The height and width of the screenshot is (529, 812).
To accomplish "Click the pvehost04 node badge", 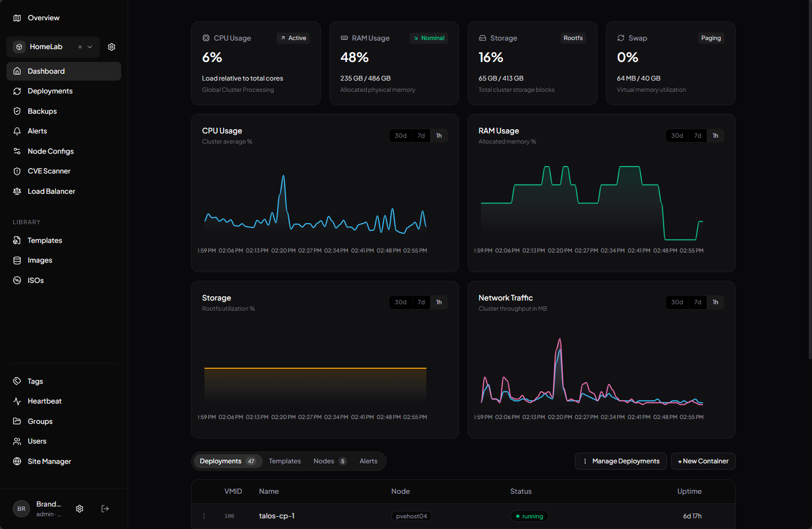I will coord(411,516).
